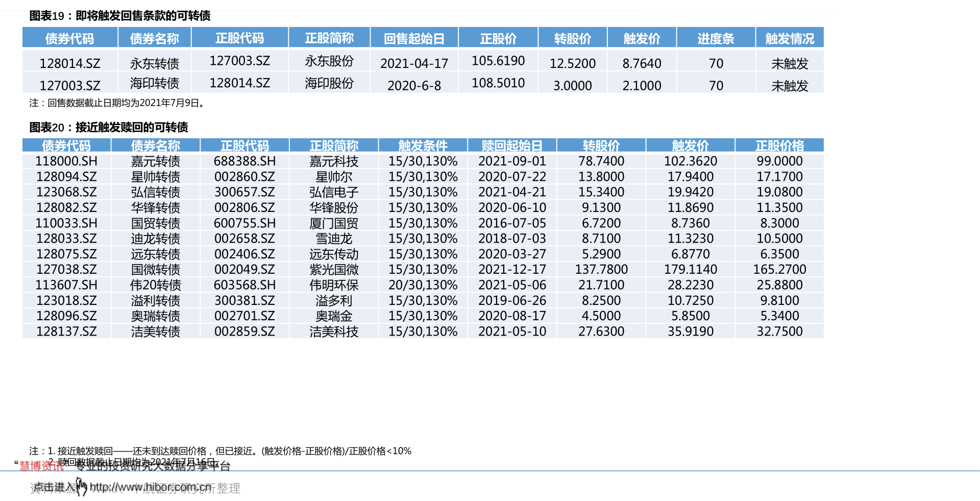980x501 pixels.
Task: Click stock name 雪迪龙
Action: click(x=334, y=238)
